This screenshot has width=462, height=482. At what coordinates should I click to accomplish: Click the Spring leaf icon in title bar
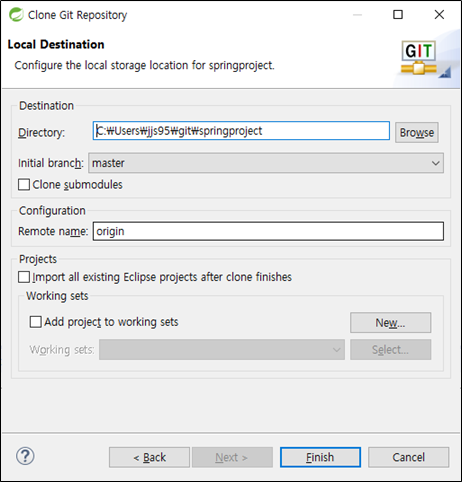click(x=16, y=15)
